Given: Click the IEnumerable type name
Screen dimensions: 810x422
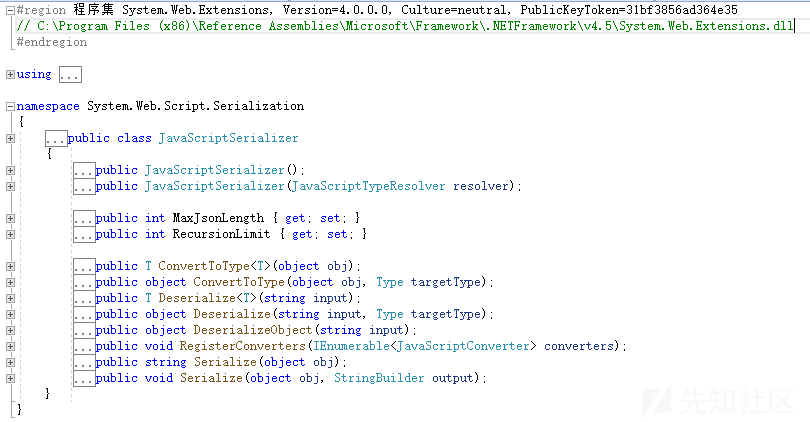Looking at the screenshot, I should coord(351,347).
